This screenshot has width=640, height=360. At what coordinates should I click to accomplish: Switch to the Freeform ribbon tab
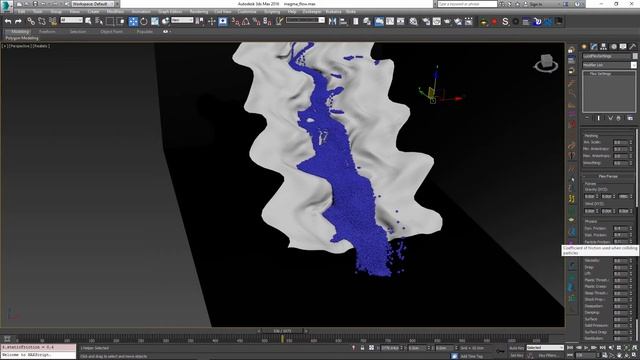pos(47,31)
